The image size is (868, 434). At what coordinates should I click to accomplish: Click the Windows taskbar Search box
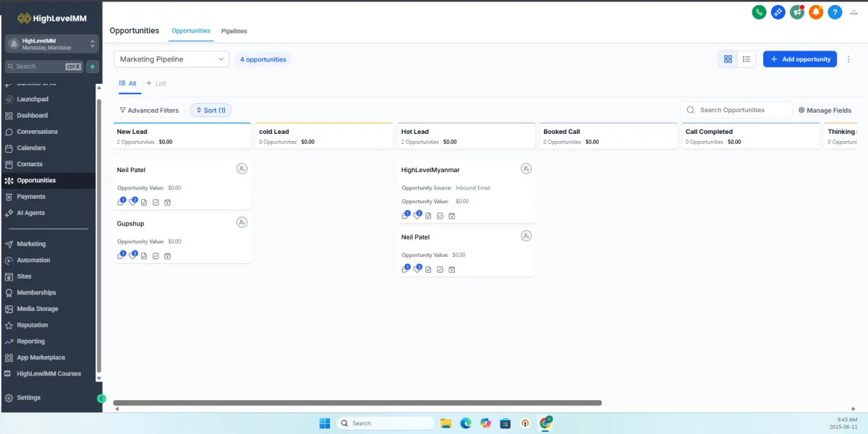pos(386,423)
